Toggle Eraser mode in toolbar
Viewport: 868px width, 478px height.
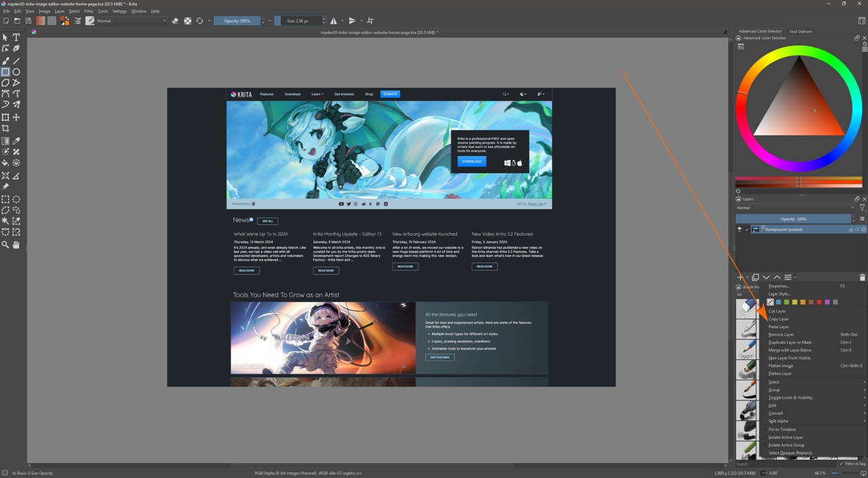tap(175, 21)
